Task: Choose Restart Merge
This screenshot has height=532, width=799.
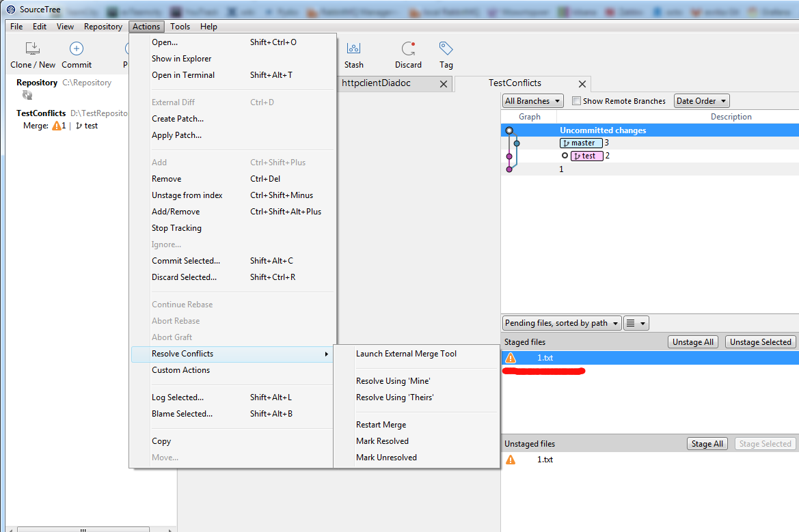Action: pos(417,425)
